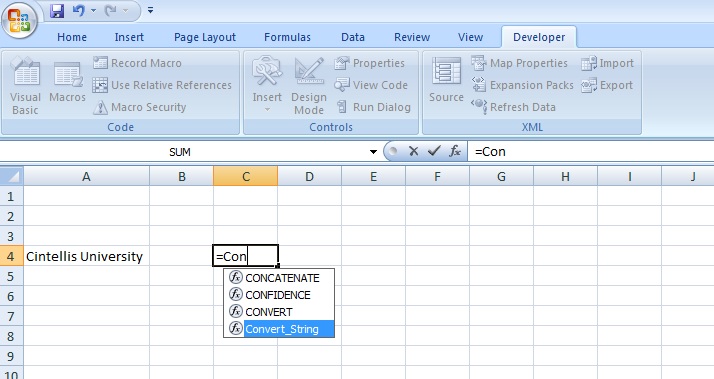
Task: Open the XML Source pane
Action: [446, 80]
